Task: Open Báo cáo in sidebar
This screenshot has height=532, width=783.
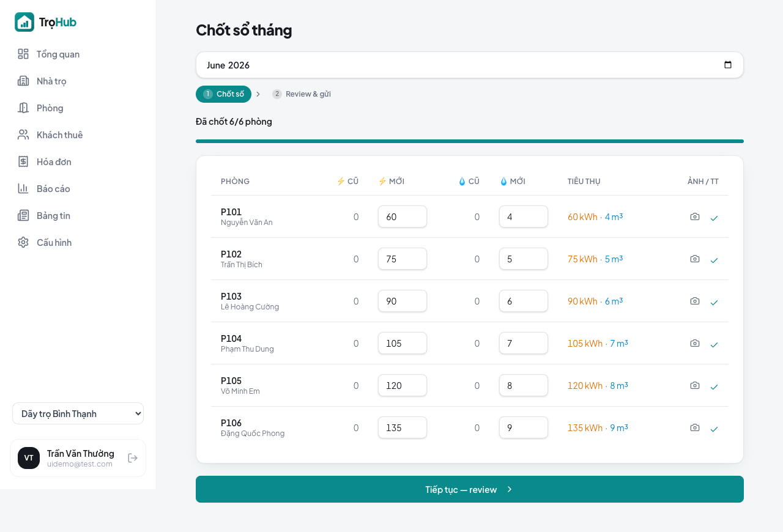Action: click(78, 188)
